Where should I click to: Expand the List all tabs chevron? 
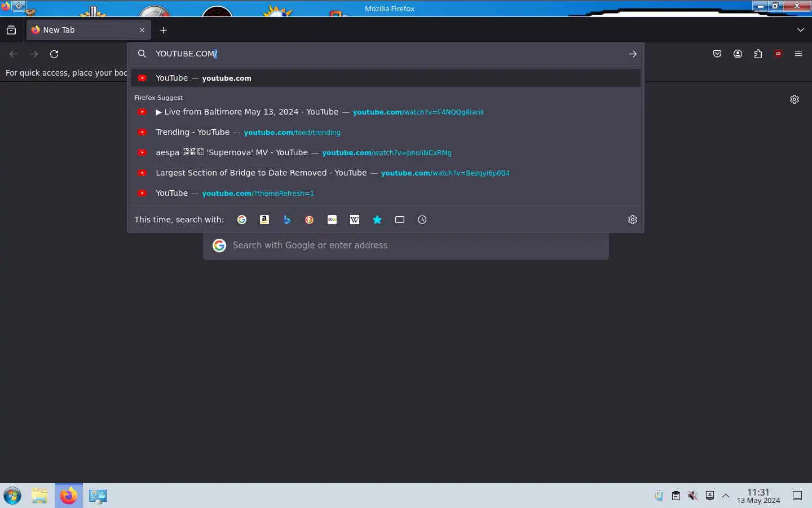(801, 30)
